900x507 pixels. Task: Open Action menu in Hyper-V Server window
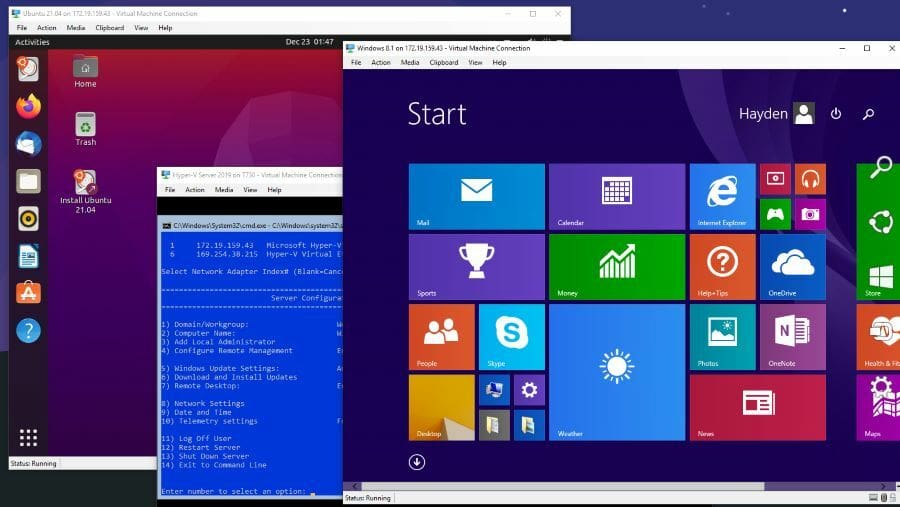[195, 189]
